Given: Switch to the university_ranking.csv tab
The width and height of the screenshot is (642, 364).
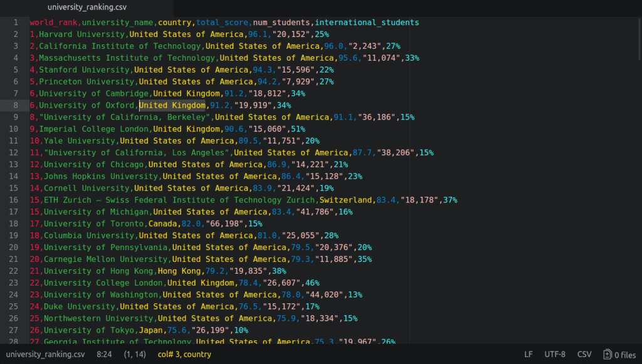Looking at the screenshot, I should click(87, 8).
